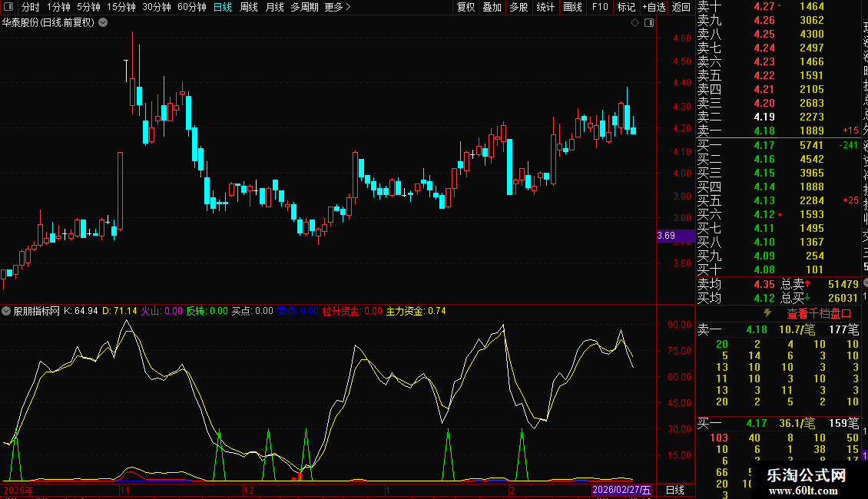Click the 日线 period label at bottom
This screenshot has height=499, width=868.
674,490
